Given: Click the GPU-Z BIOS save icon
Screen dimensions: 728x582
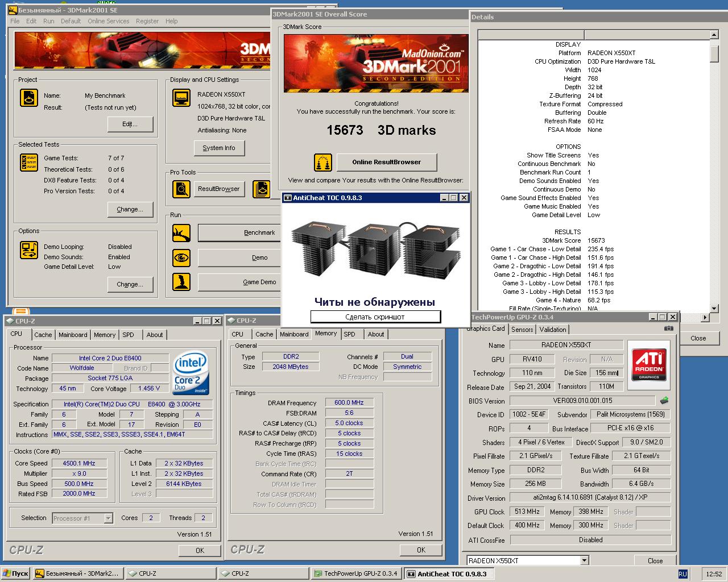Looking at the screenshot, I should click(664, 401).
